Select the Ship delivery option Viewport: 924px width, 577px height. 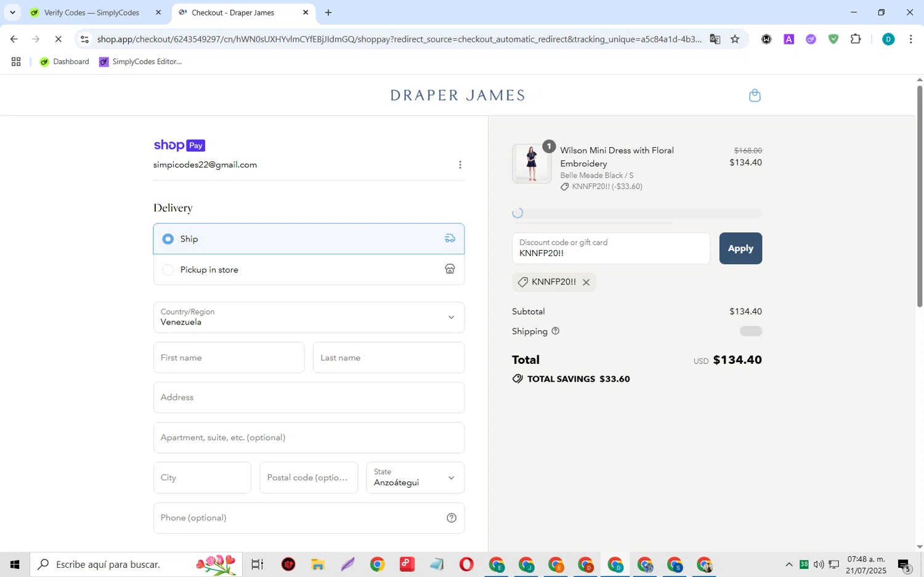tap(309, 239)
